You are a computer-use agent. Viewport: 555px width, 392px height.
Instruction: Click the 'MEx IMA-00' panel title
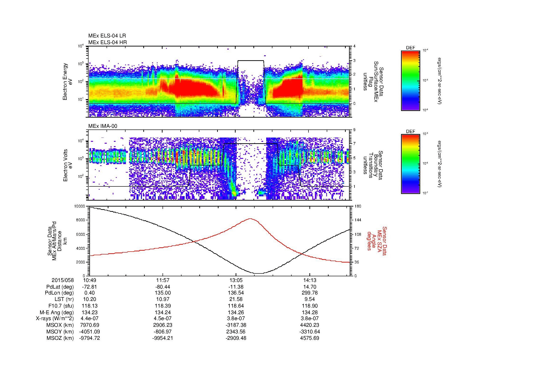coord(103,126)
